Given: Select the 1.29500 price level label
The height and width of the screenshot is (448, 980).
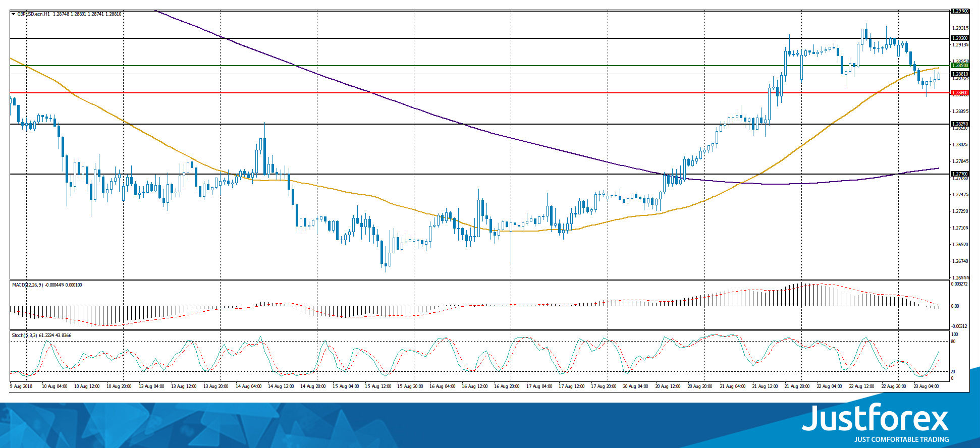Looking at the screenshot, I should [959, 11].
